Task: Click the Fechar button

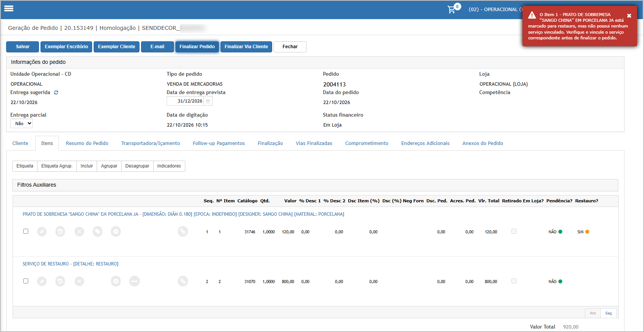Action: [290, 47]
